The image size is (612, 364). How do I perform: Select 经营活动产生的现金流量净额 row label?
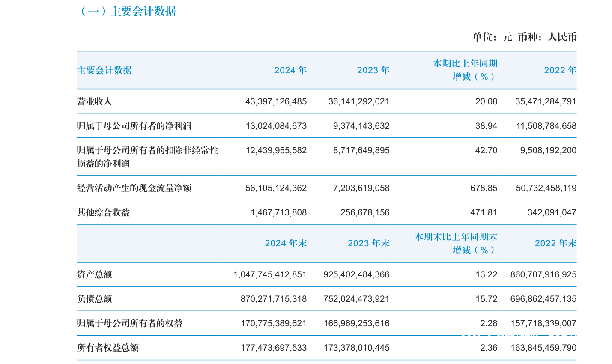click(x=134, y=188)
